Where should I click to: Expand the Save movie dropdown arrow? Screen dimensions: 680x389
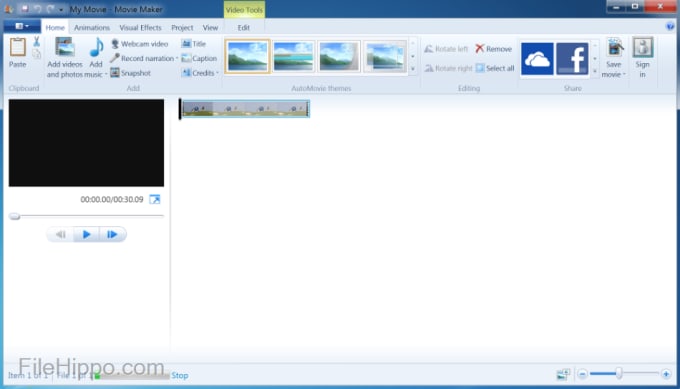[x=624, y=74]
